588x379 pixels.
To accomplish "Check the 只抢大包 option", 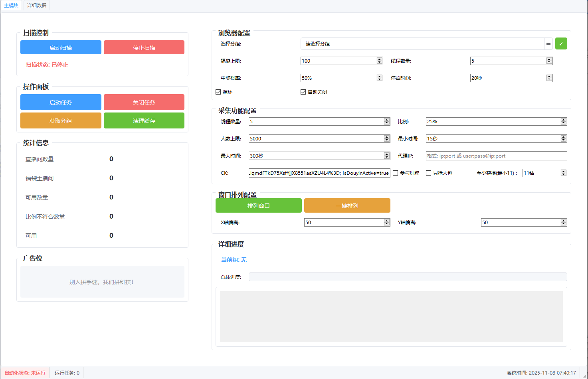I will [x=428, y=173].
